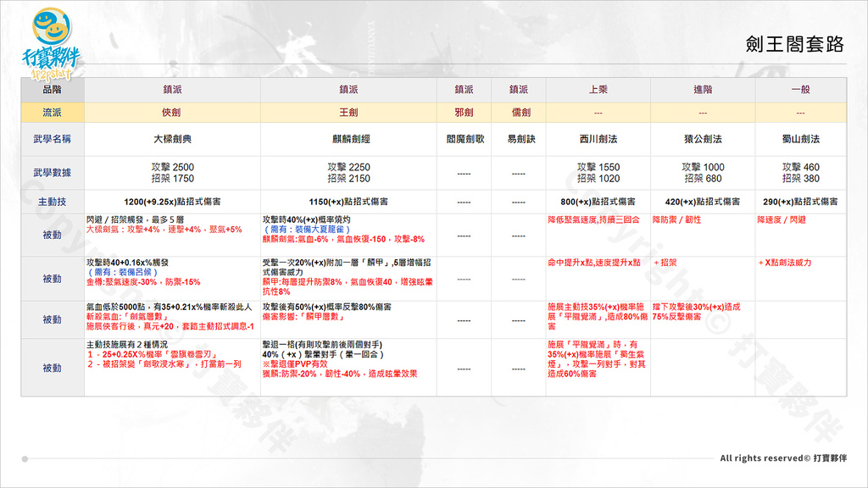The image size is (868, 488).
Task: Select the 武學名稱 row header
Action: pos(52,139)
